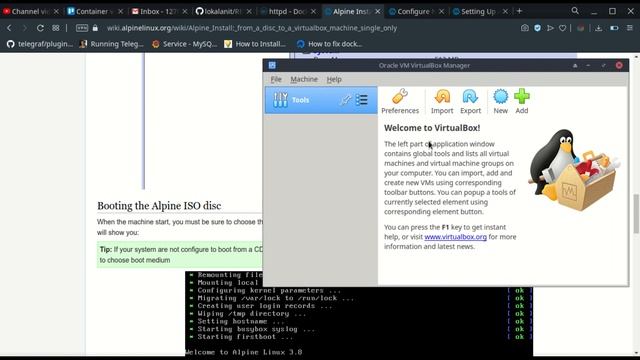This screenshot has width=640, height=360.
Task: Open the browser downloads icon
Action: point(598,28)
